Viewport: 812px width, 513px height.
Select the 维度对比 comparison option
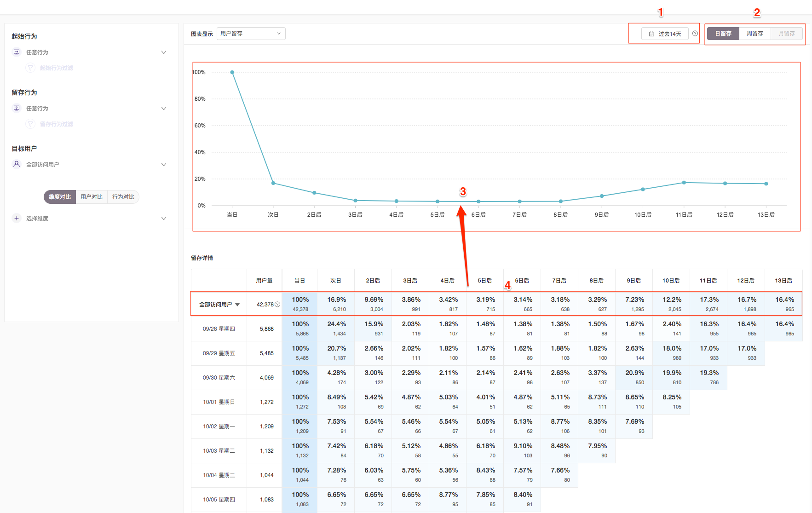pyautogui.click(x=60, y=197)
